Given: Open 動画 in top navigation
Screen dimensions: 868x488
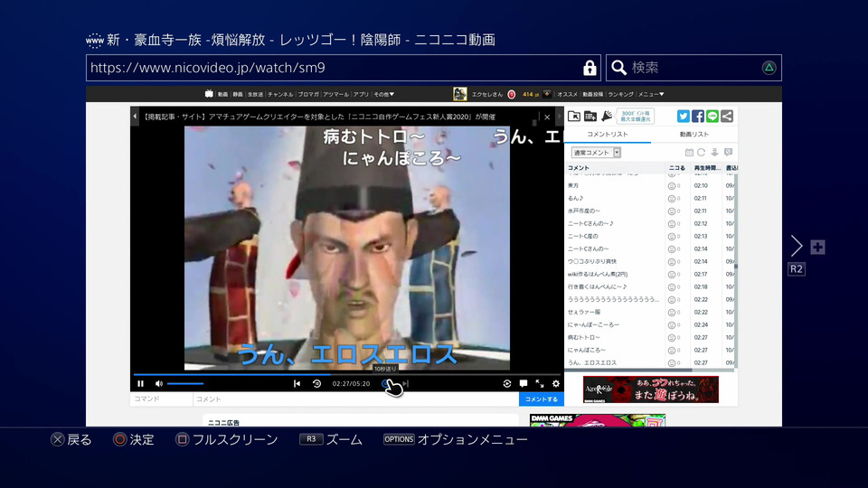Looking at the screenshot, I should pyautogui.click(x=222, y=94).
